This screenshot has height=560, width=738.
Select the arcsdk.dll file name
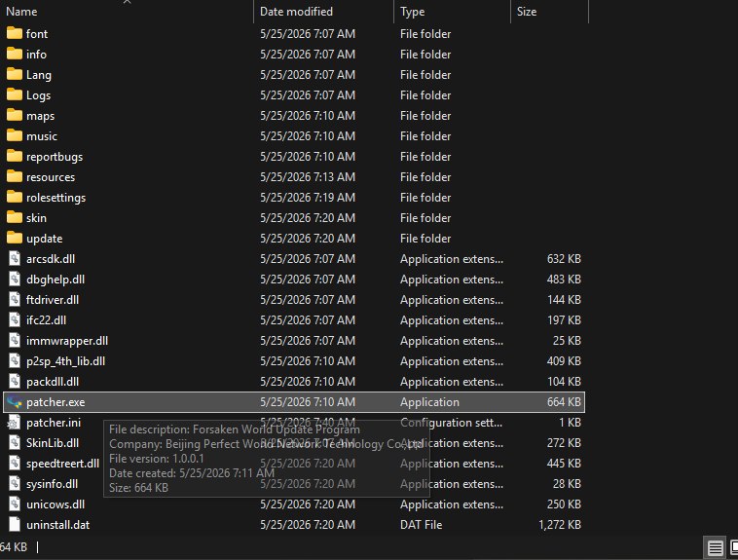coord(51,259)
